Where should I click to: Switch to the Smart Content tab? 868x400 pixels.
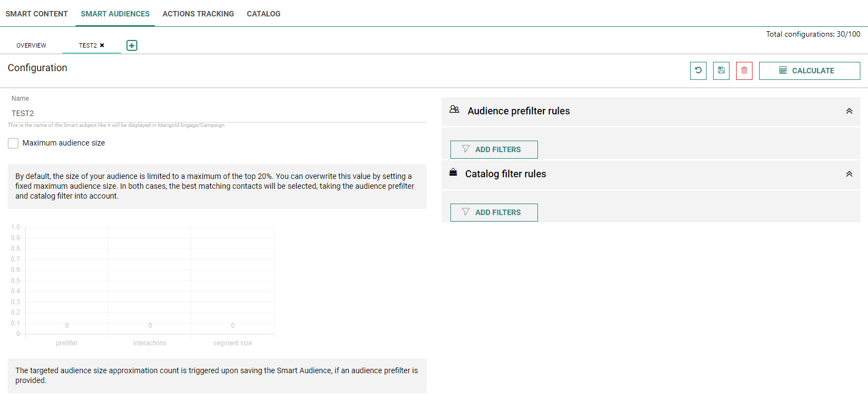tap(37, 14)
